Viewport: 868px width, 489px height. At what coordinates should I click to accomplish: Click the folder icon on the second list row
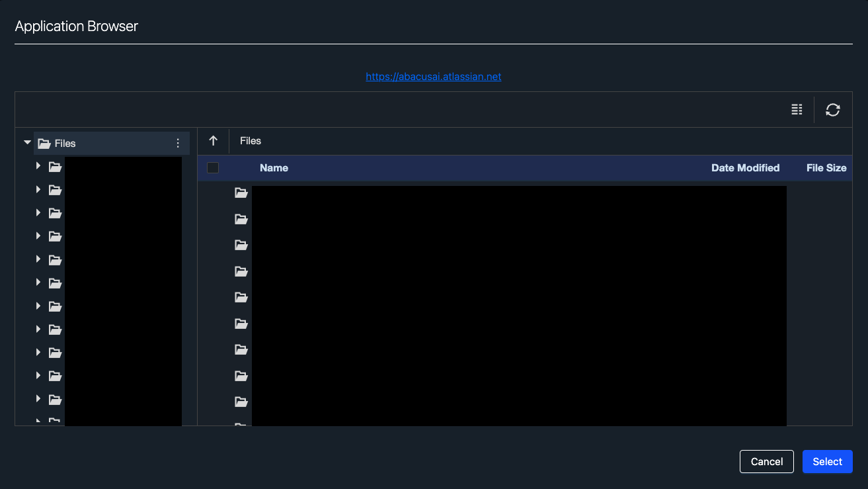tap(241, 219)
